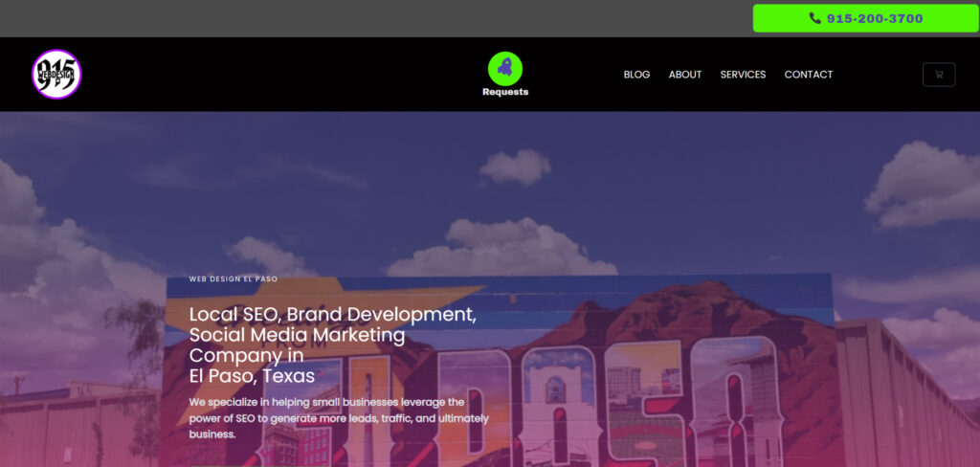Open the Blog menu item
This screenshot has width=980, height=467.
click(636, 75)
